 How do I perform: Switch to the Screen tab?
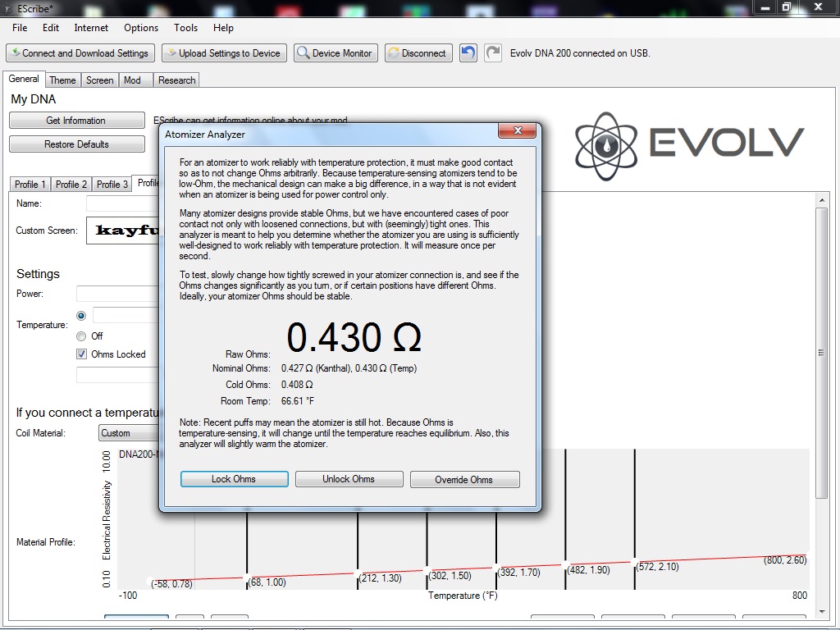[x=99, y=80]
